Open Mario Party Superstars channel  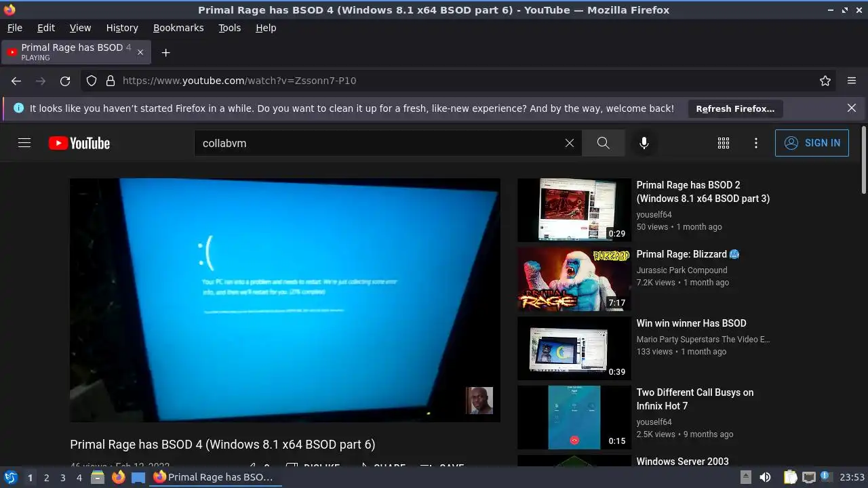click(703, 339)
